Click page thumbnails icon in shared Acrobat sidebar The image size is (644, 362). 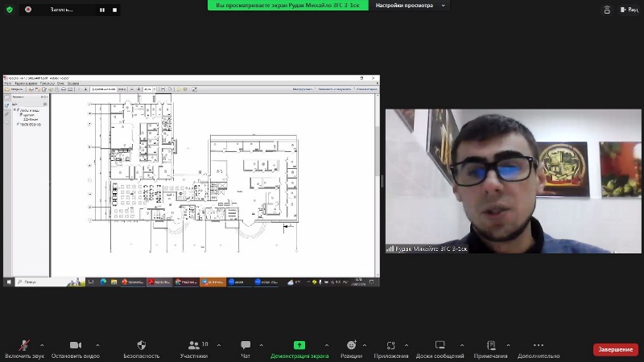pyautogui.click(x=7, y=97)
